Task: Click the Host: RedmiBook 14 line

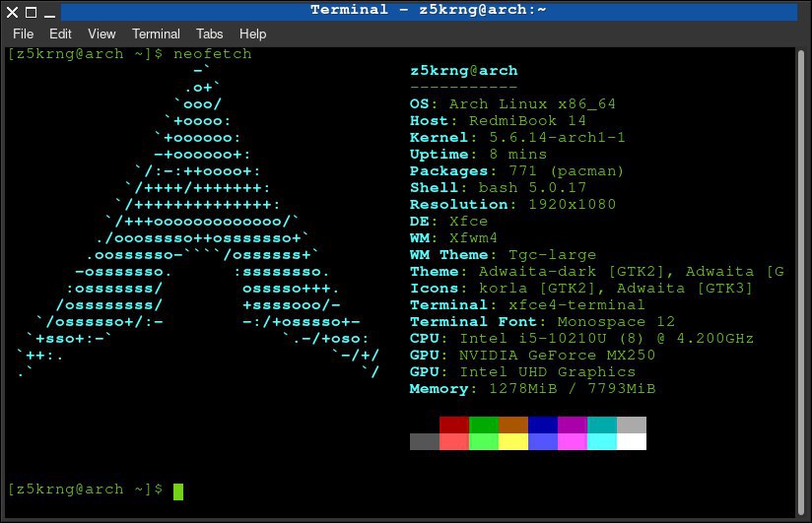Action: pyautogui.click(x=499, y=120)
